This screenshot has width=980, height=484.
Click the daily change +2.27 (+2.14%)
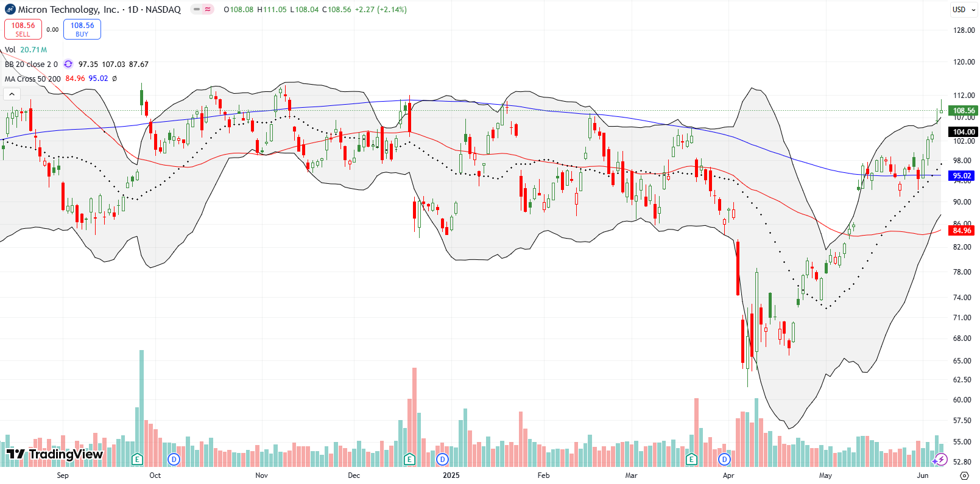pos(381,10)
